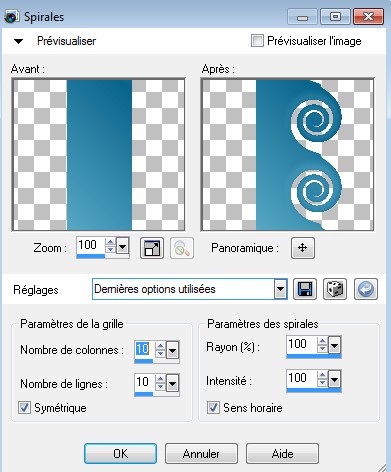The image size is (391, 472).
Task: Click the Panoramique pan arrows icon
Action: pos(303,248)
